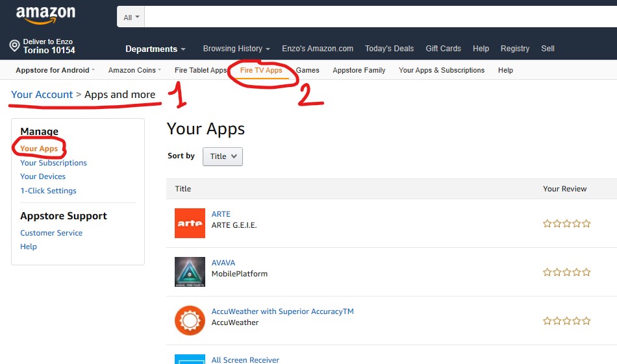Viewport: 617px width, 364px height.
Task: Open the ARTE app icon
Action: [x=190, y=223]
